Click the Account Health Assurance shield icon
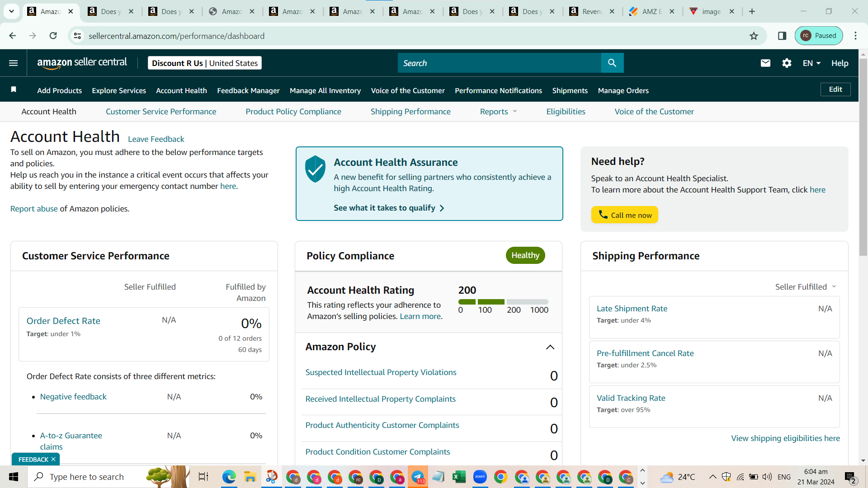Image resolution: width=868 pixels, height=488 pixels. (x=315, y=169)
